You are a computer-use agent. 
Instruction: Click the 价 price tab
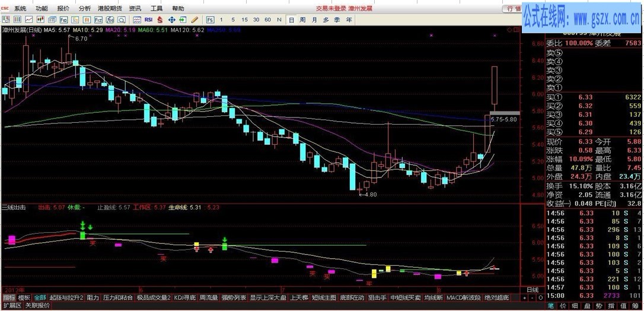(x=563, y=306)
